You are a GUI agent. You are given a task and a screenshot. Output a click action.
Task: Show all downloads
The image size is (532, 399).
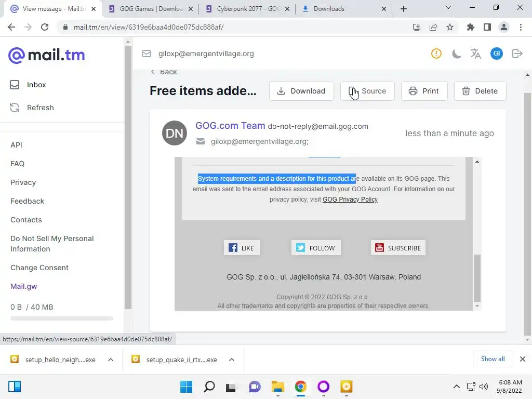[x=493, y=359]
